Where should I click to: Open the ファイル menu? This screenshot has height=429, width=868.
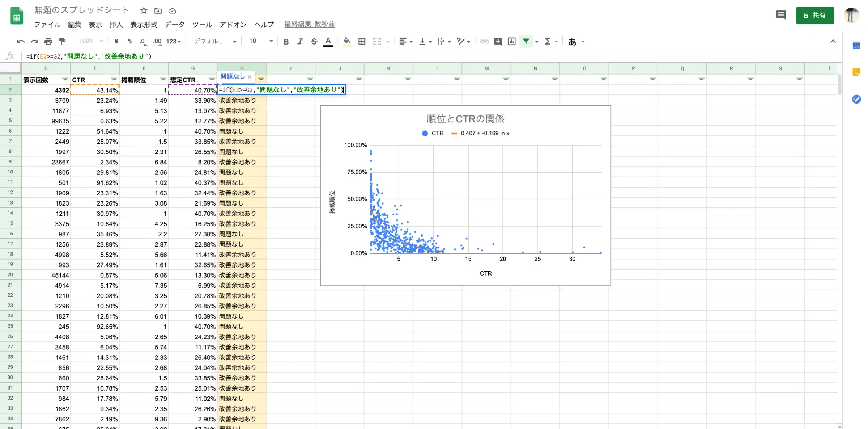tap(47, 24)
